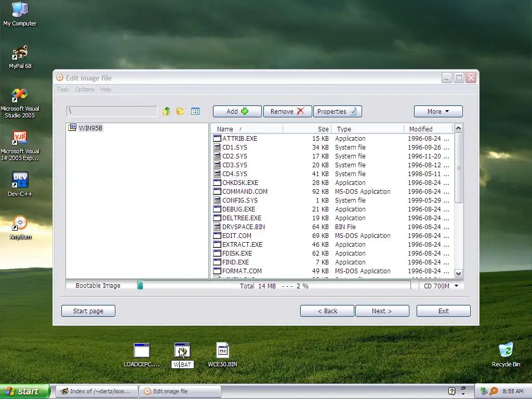Select the CONFIG.SYS file icon

click(217, 200)
